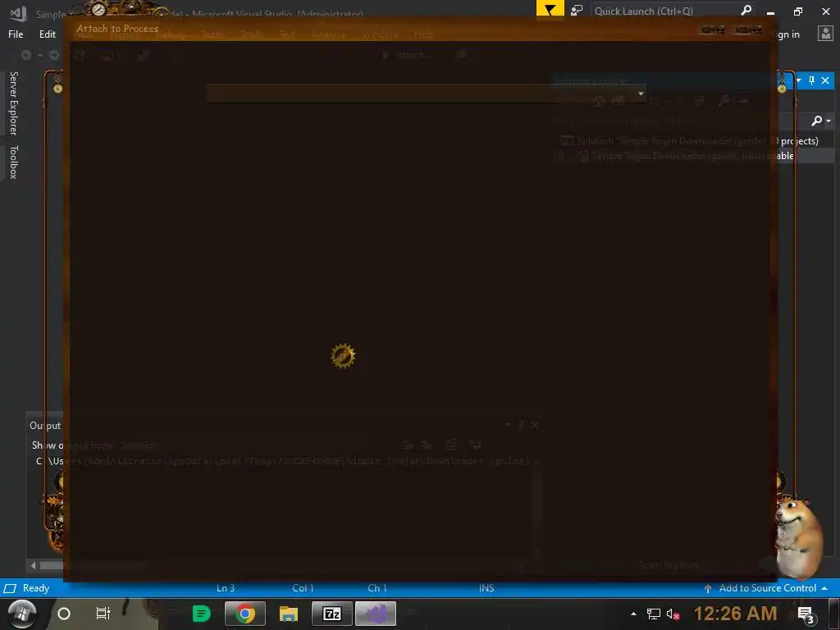Switch to Google Chrome on taskbar
The width and height of the screenshot is (840, 630).
pos(244,614)
